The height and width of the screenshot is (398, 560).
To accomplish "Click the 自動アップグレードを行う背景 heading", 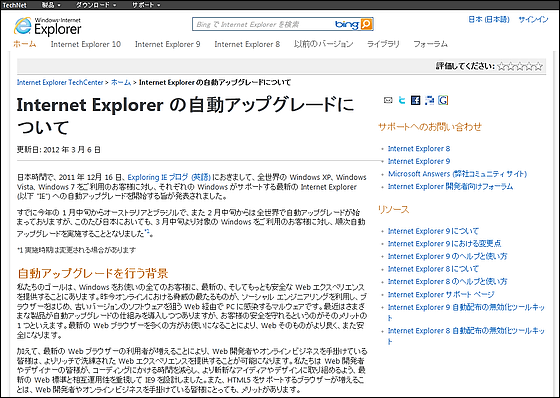I will click(x=93, y=274).
